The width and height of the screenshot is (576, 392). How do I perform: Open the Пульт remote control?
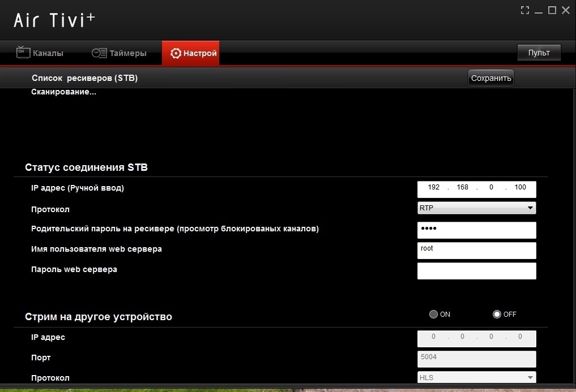coord(539,53)
